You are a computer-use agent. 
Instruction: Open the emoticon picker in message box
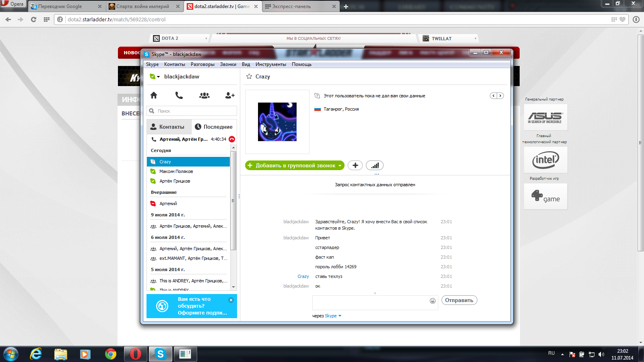(433, 301)
